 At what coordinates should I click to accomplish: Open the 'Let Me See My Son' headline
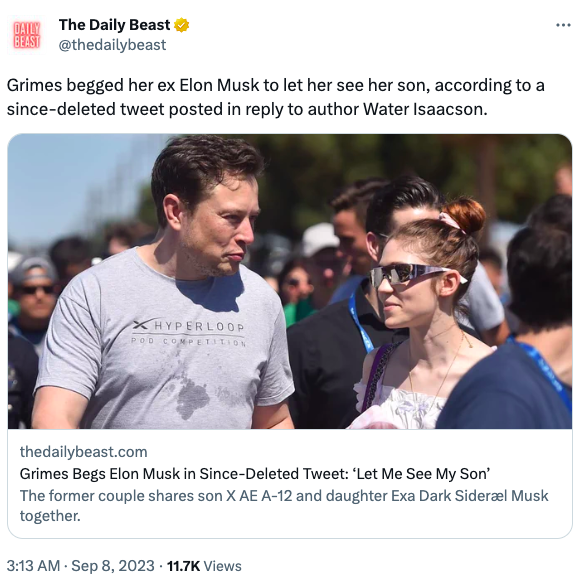[255, 474]
